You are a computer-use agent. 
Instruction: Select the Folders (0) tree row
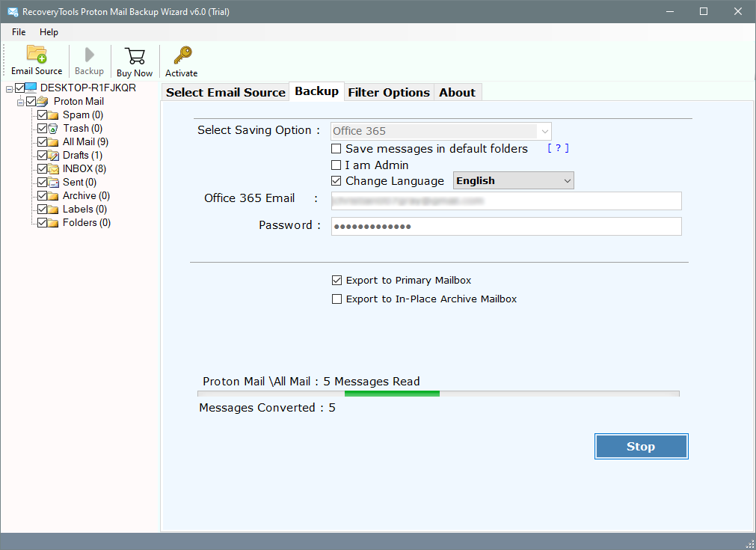pyautogui.click(x=87, y=223)
